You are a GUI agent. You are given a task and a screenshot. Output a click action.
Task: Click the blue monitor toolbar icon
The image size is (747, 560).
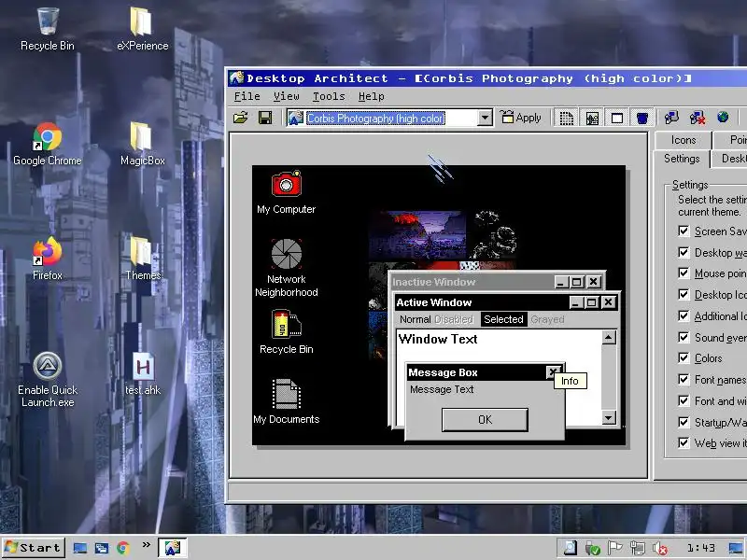click(x=671, y=118)
